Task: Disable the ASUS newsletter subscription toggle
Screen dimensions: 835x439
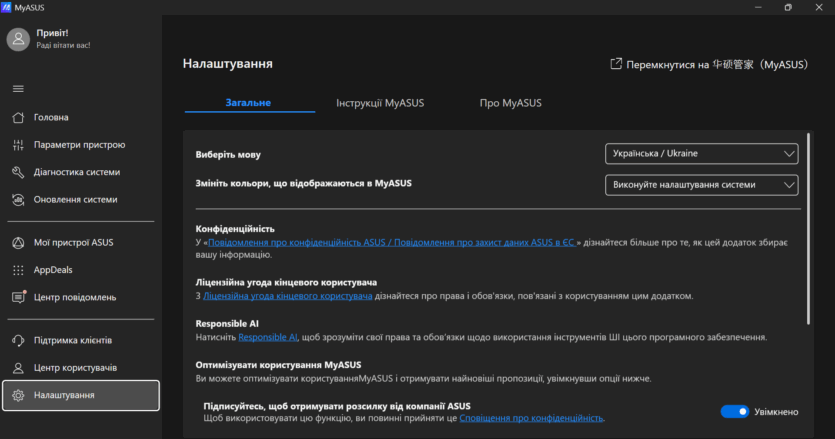Action: click(x=734, y=412)
